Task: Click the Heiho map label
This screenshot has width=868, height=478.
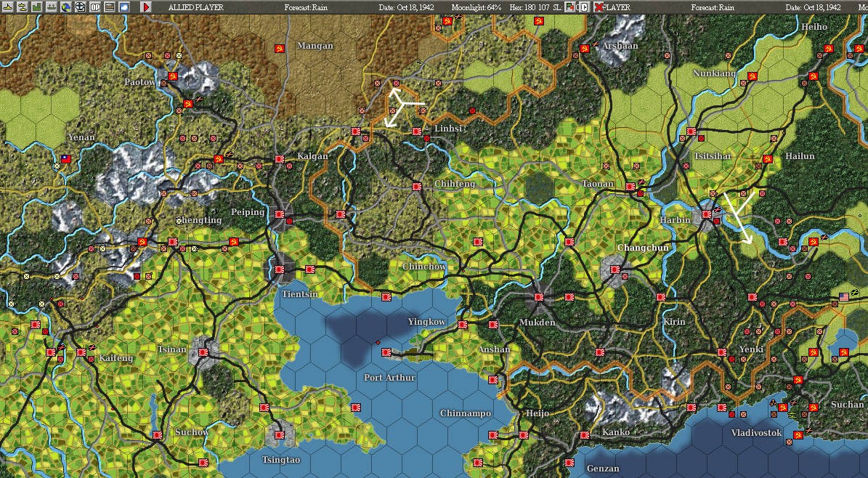Action: tap(814, 27)
